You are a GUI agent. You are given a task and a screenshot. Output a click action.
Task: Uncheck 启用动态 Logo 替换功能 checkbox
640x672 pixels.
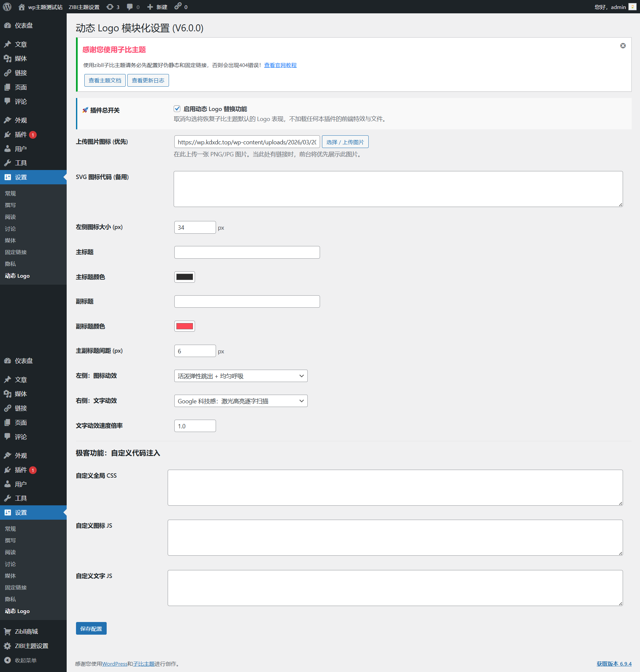point(177,109)
